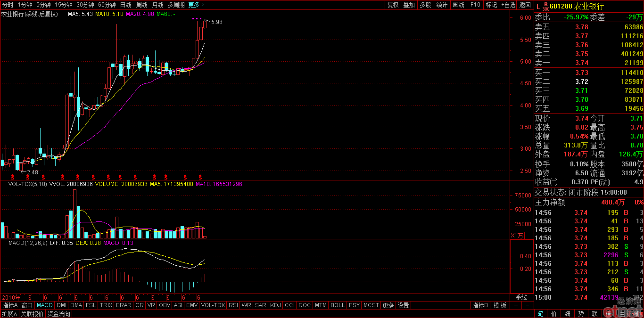This screenshot has width=644, height=318.
Task: Open the 多周期 multi-period view
Action: point(176,5)
